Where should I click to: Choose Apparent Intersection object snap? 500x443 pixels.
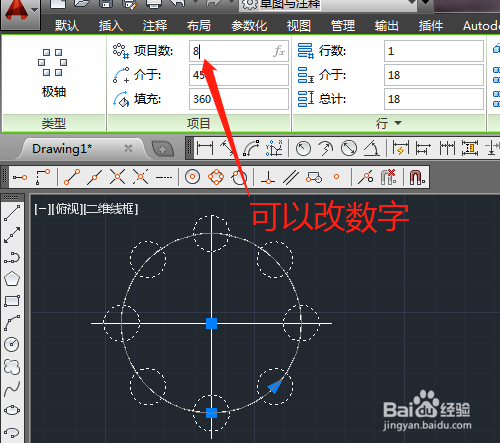(140, 177)
